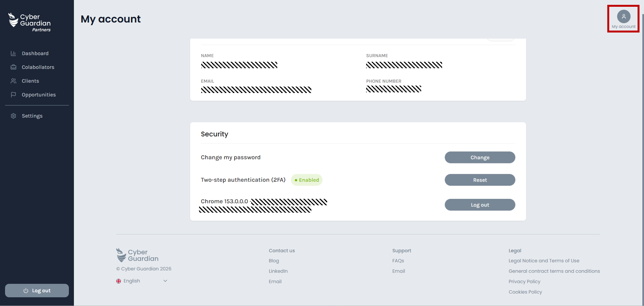Open the Settings gear icon

[13, 116]
